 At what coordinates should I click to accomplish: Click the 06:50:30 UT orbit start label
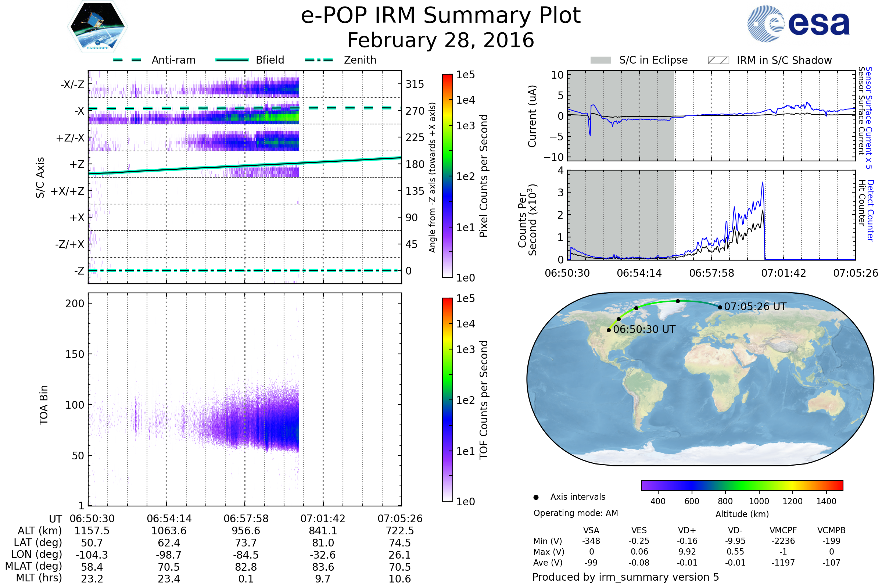[644, 330]
